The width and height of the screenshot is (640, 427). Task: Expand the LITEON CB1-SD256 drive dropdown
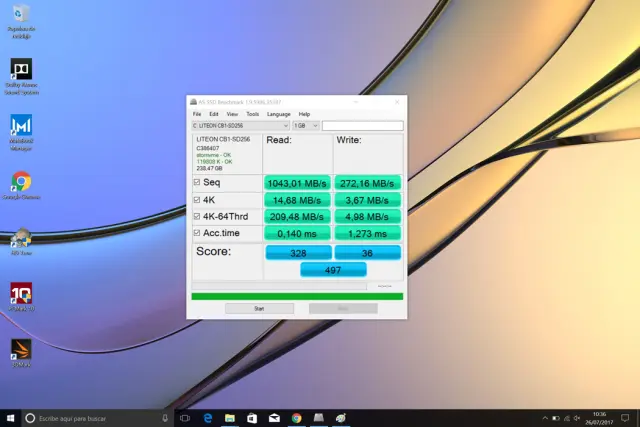[x=240, y=126]
